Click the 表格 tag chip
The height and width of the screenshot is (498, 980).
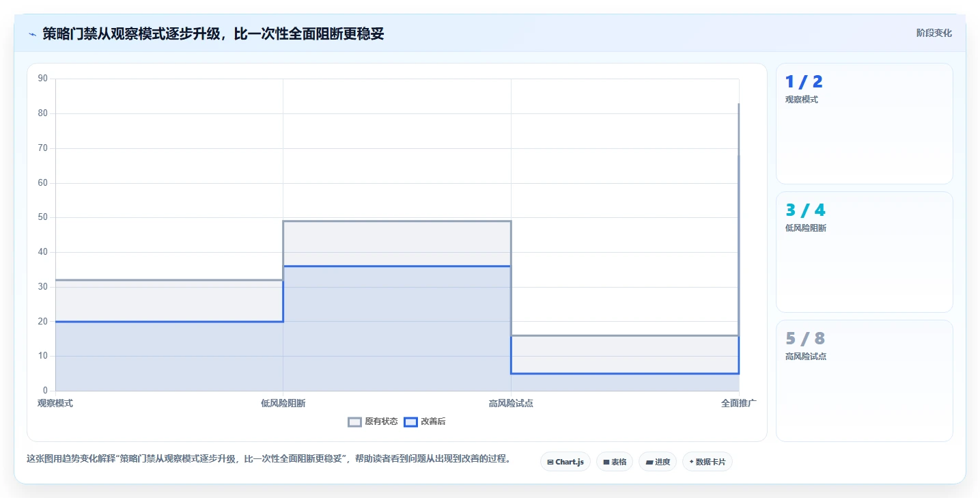615,462
